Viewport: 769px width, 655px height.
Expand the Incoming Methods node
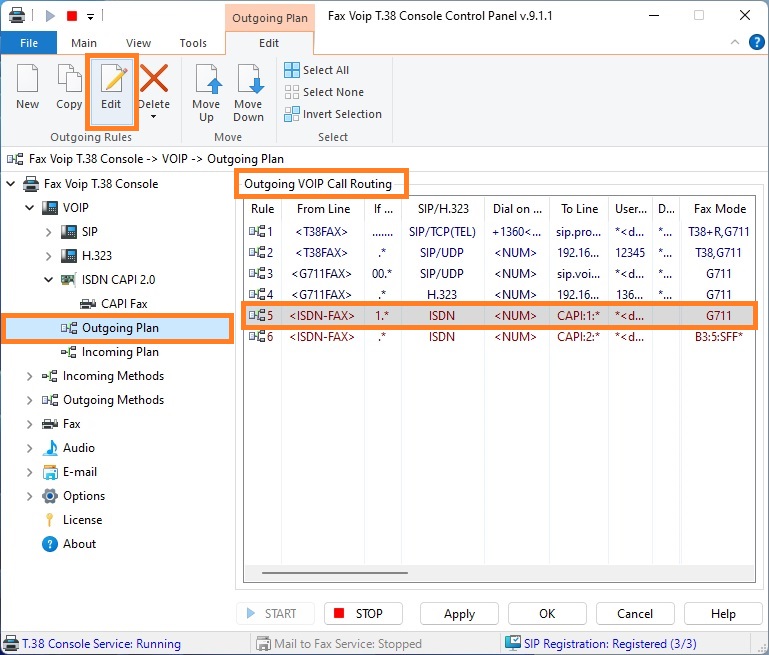coord(29,376)
